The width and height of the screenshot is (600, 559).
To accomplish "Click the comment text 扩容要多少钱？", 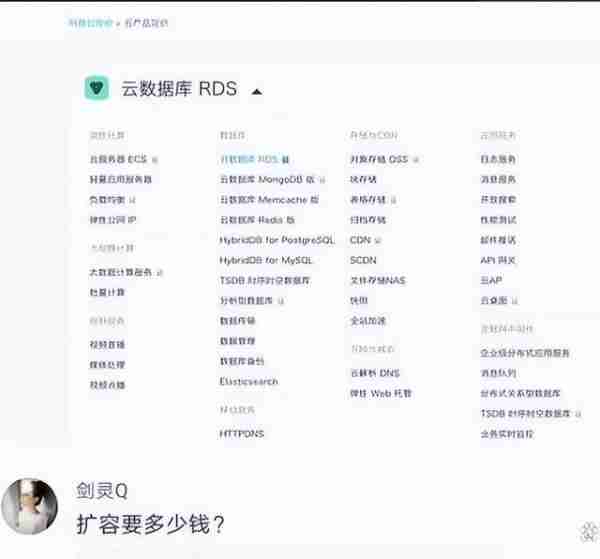I will 150,524.
